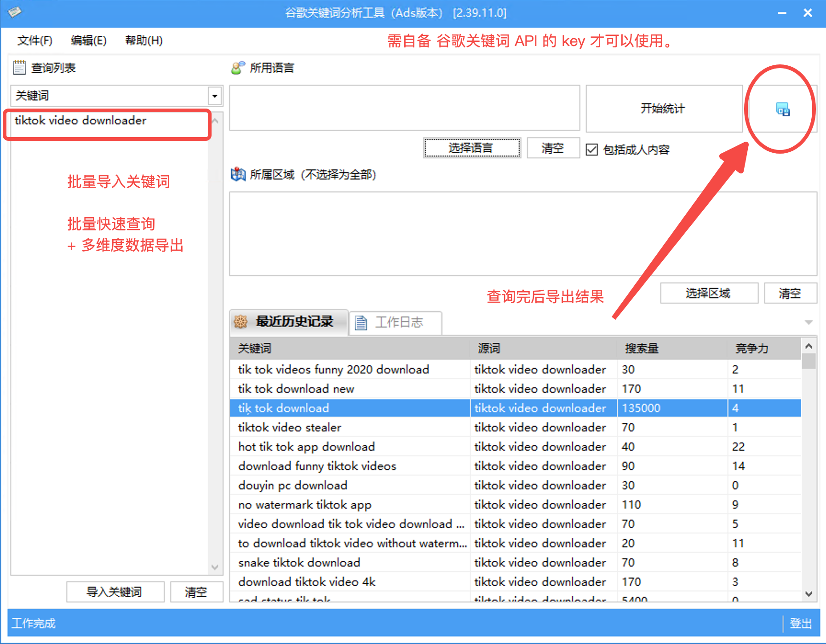Viewport: 826px width, 644px height.
Task: Click search volume value 135000
Action: pos(641,408)
